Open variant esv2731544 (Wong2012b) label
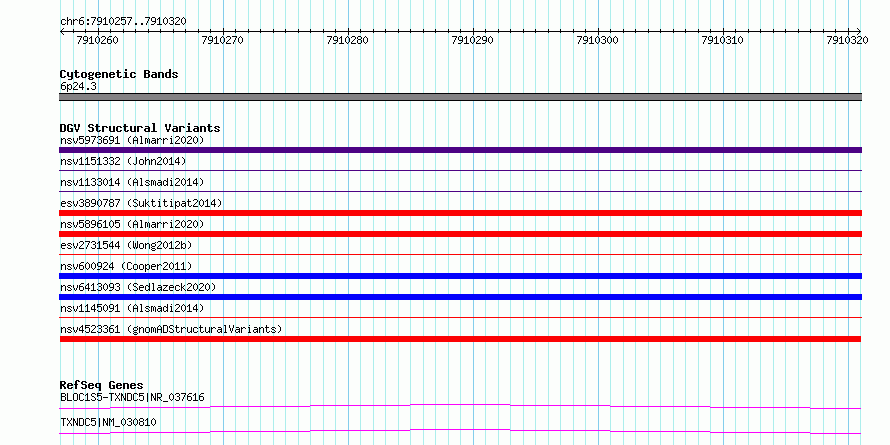 [126, 245]
